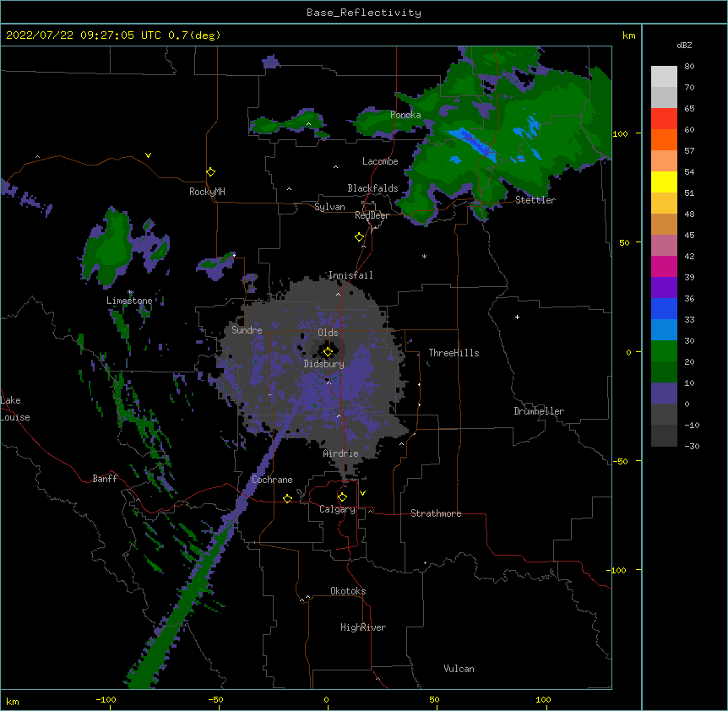
Task: Click the white asterisk marker east of Innisfail
Action: [424, 256]
